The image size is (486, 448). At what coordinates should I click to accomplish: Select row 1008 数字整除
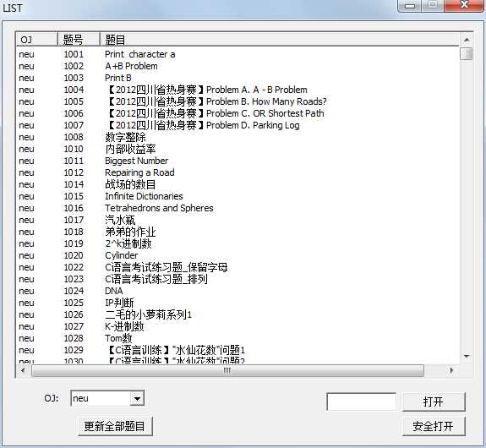click(x=238, y=137)
